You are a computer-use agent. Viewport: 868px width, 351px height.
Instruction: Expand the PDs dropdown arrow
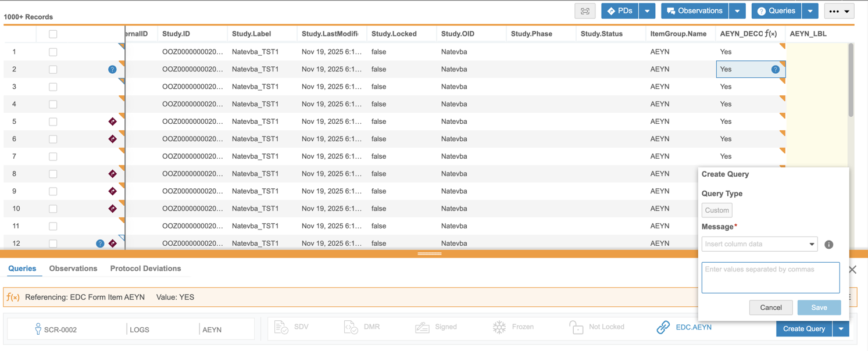click(647, 11)
